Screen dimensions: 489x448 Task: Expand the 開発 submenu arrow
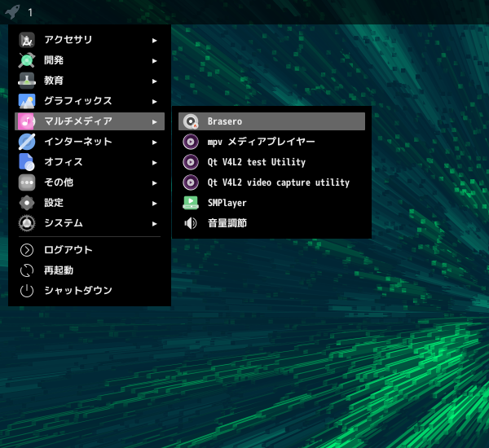155,61
